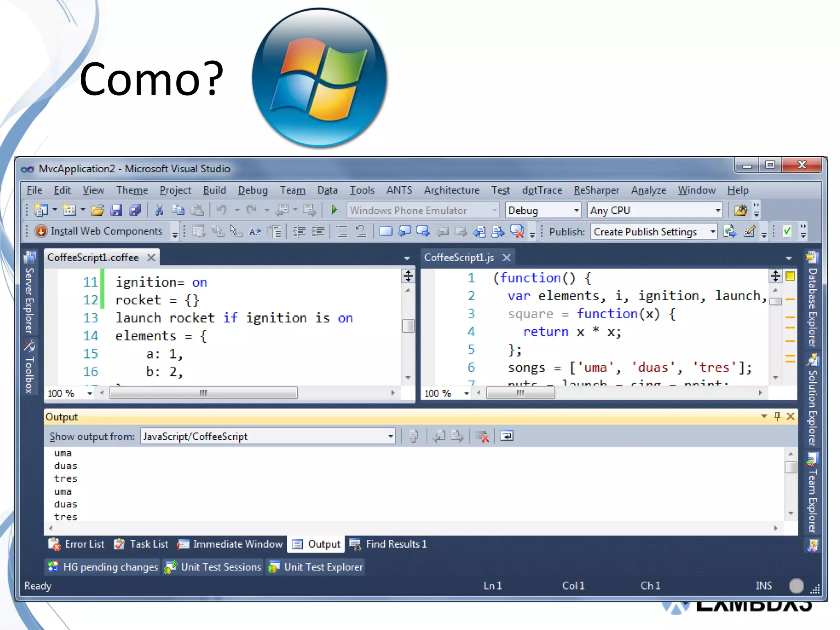840x630 pixels.
Task: Open the Solution Explorer side panel
Action: pyautogui.click(x=812, y=400)
